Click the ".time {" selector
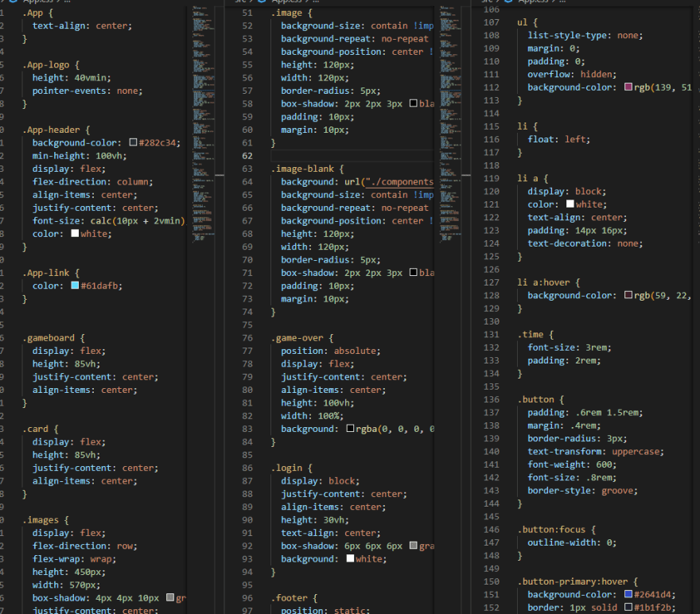 pyautogui.click(x=535, y=334)
